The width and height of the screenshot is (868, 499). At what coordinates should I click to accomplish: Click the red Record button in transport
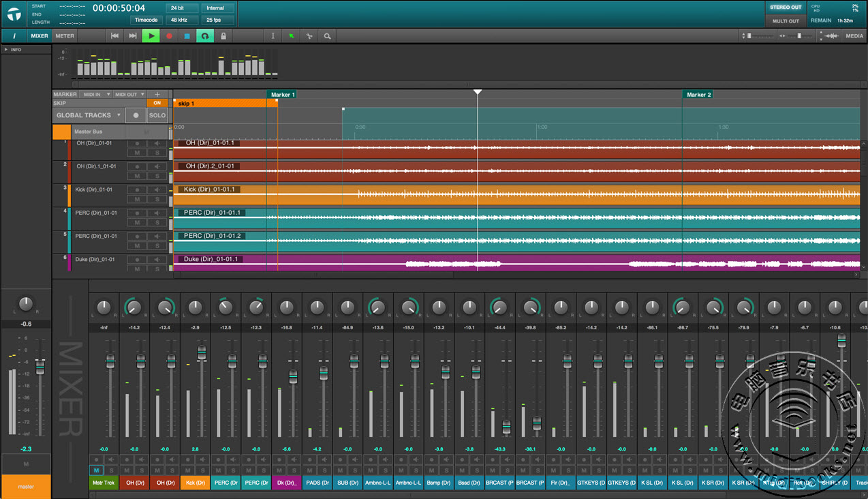169,36
